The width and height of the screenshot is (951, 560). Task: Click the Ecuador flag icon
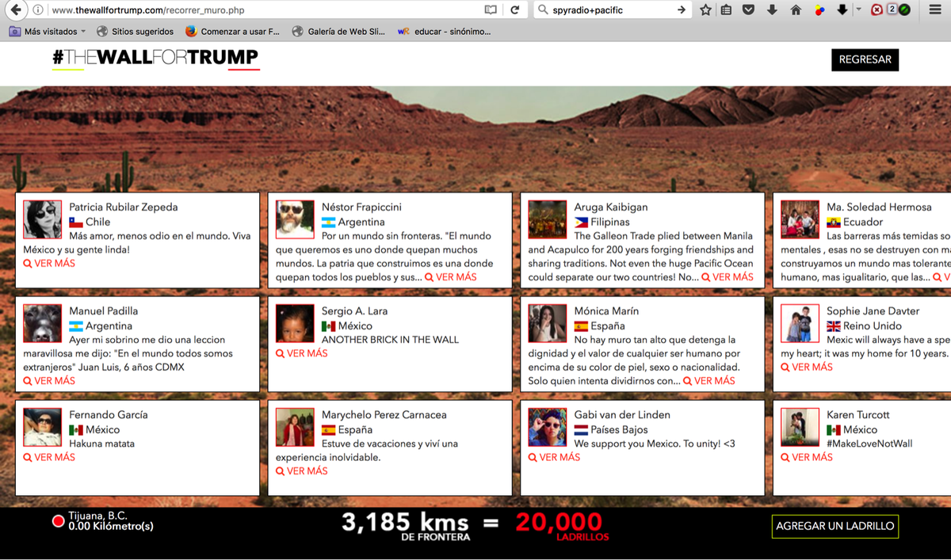click(834, 223)
